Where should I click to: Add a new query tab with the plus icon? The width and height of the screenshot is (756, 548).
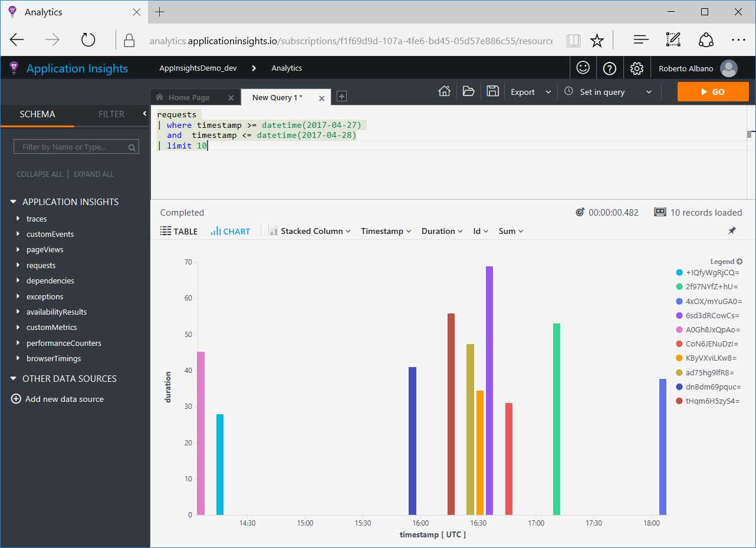tap(341, 96)
